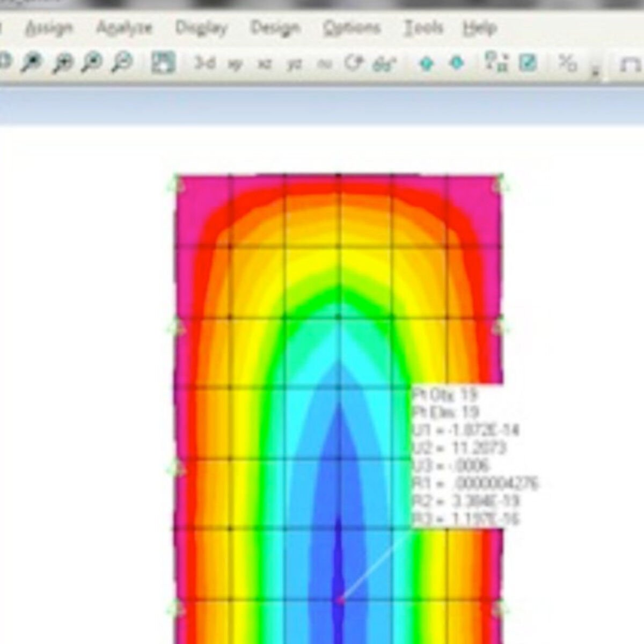The width and height of the screenshot is (644, 644).
Task: Click the Help menu
Action: 479,27
